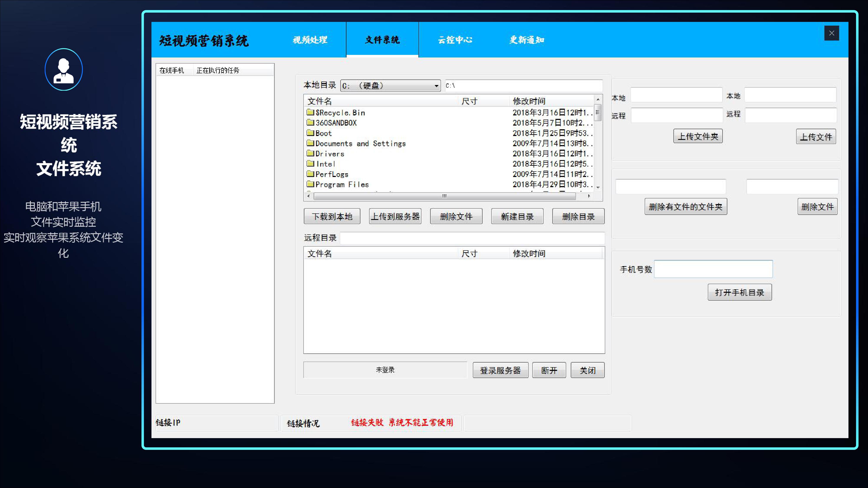The width and height of the screenshot is (868, 488).
Task: Click the 断开 button
Action: [x=549, y=370]
